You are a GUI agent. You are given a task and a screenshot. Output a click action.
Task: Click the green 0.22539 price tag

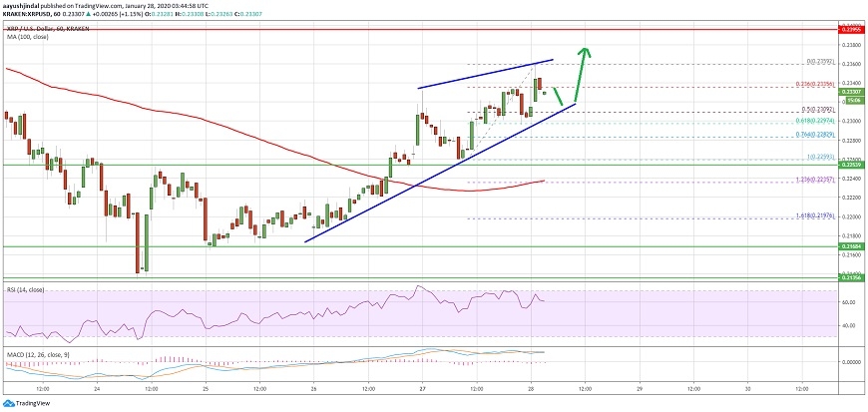point(850,165)
